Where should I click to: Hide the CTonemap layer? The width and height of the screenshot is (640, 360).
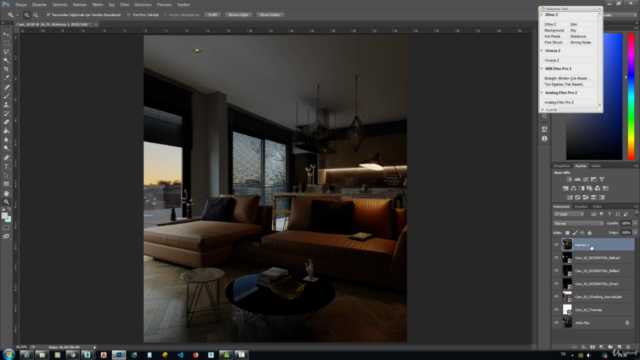[556, 310]
